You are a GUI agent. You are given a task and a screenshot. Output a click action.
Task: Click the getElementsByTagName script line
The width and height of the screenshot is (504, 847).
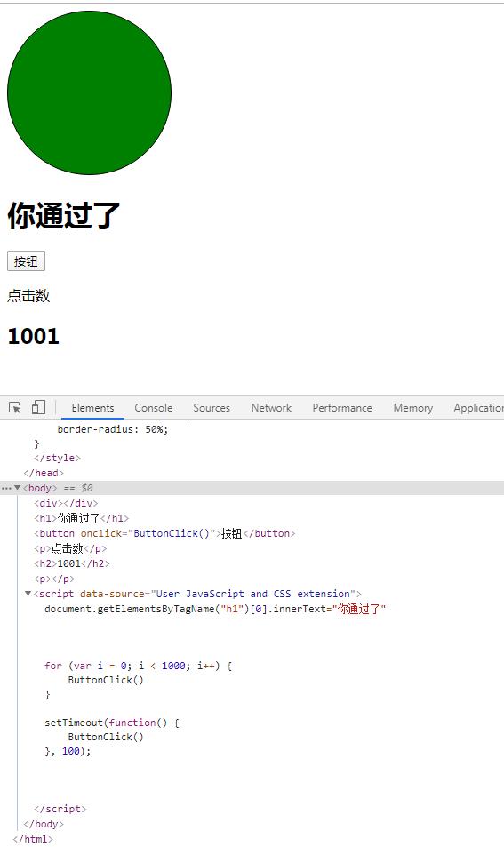pos(215,609)
